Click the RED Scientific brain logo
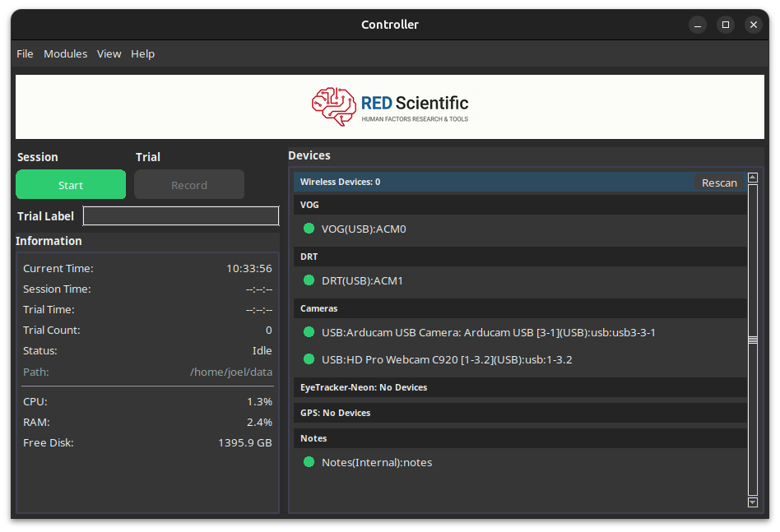The width and height of the screenshot is (780, 532). [x=333, y=107]
